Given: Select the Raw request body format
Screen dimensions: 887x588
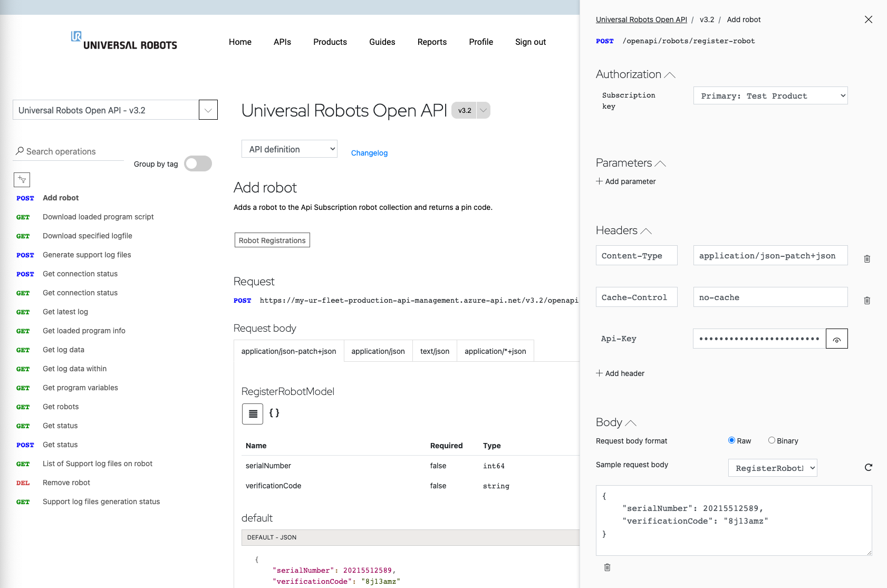Looking at the screenshot, I should click(732, 440).
